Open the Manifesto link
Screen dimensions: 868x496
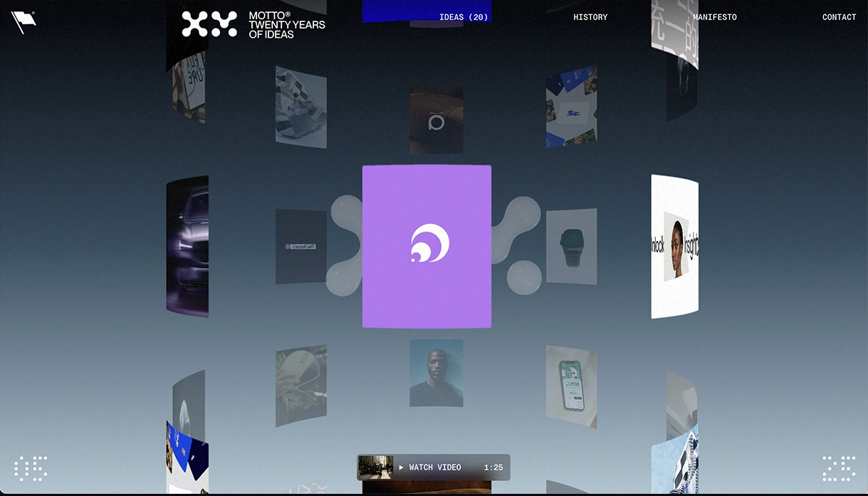pyautogui.click(x=715, y=17)
